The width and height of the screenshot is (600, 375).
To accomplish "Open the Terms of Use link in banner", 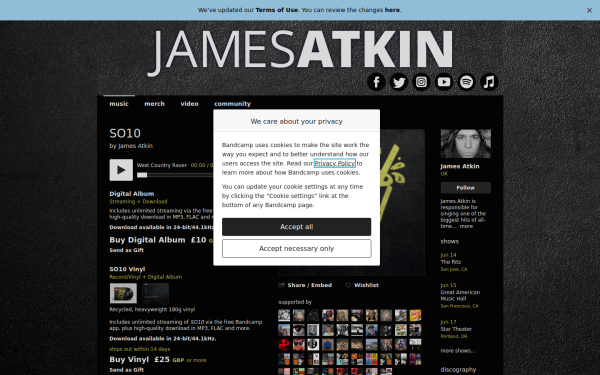I will [277, 10].
